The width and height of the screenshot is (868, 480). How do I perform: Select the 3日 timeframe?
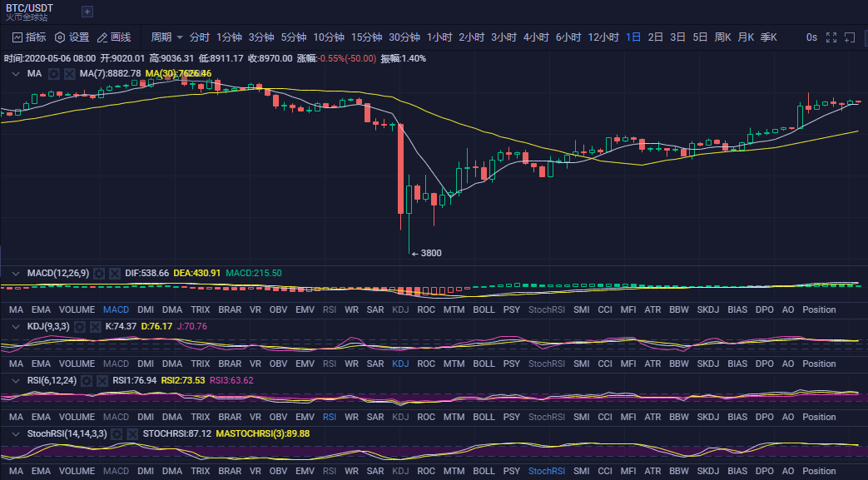coord(677,37)
